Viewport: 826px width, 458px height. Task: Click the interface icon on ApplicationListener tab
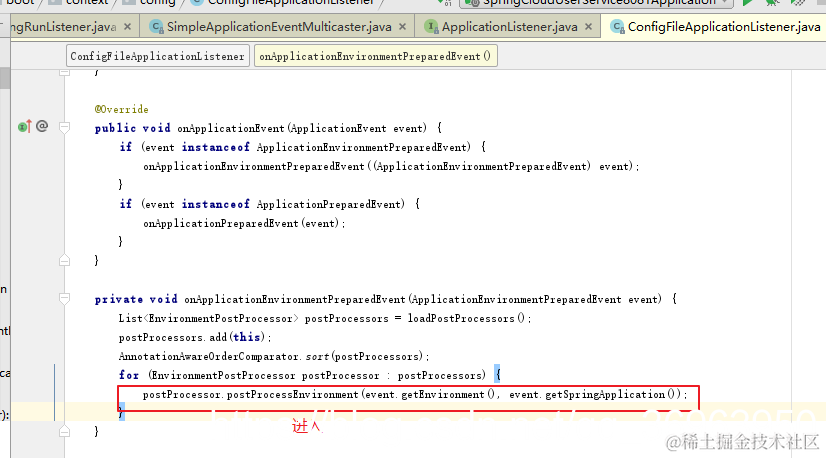tap(431, 26)
